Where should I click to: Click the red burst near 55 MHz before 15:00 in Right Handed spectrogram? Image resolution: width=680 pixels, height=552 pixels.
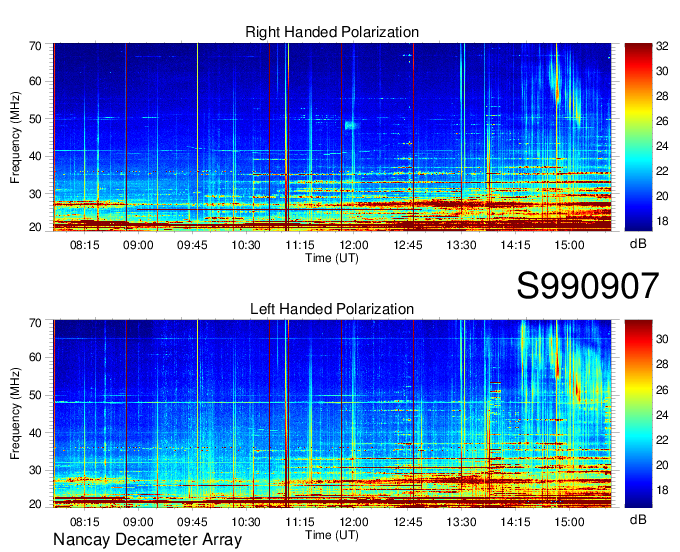pos(557,94)
